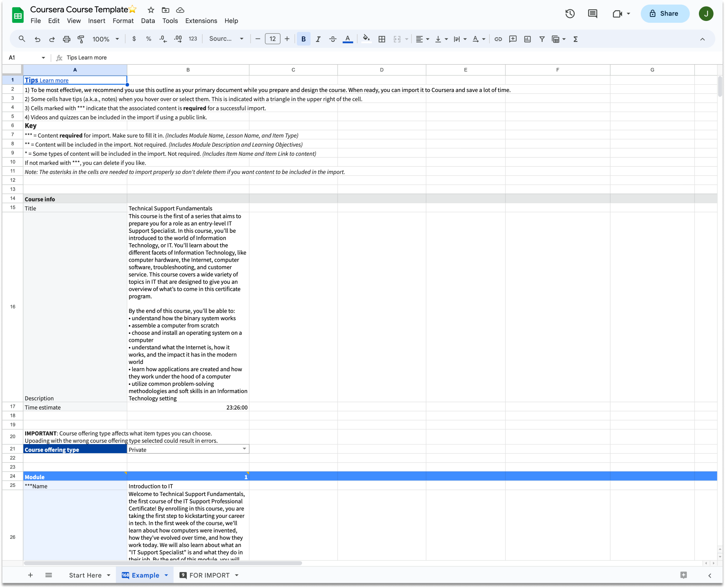The width and height of the screenshot is (725, 588).
Task: Create a filter with the funnel icon
Action: 542,39
